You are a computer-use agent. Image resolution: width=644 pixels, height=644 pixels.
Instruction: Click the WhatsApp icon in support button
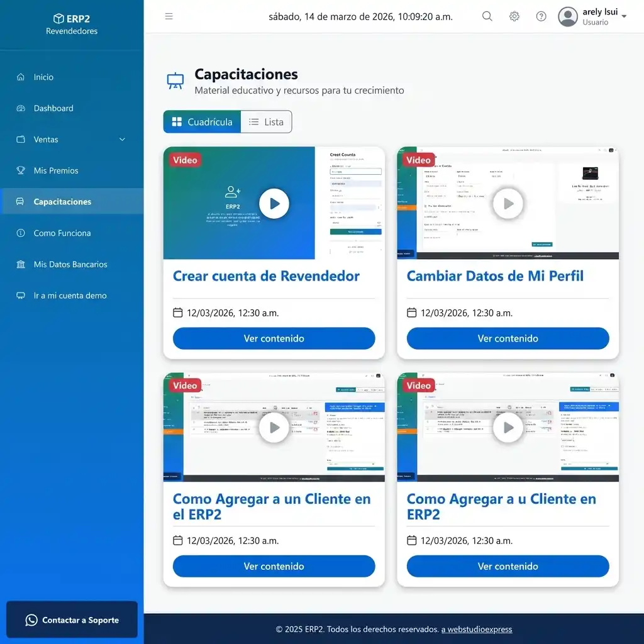pos(31,620)
